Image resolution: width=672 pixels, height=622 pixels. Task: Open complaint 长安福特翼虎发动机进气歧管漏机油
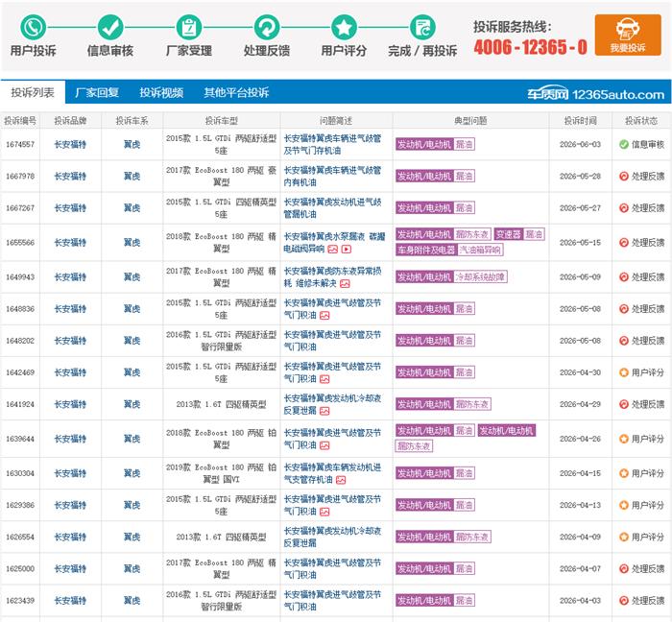[x=332, y=207]
